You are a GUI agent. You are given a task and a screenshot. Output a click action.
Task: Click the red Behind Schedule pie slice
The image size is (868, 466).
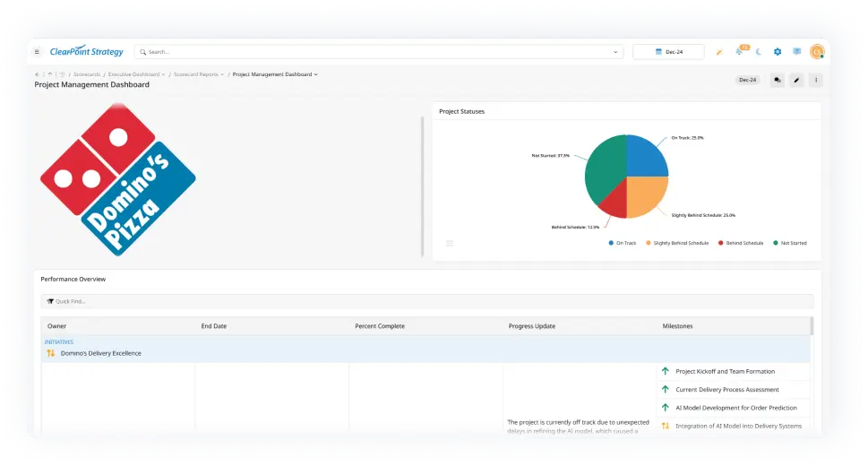pyautogui.click(x=615, y=204)
